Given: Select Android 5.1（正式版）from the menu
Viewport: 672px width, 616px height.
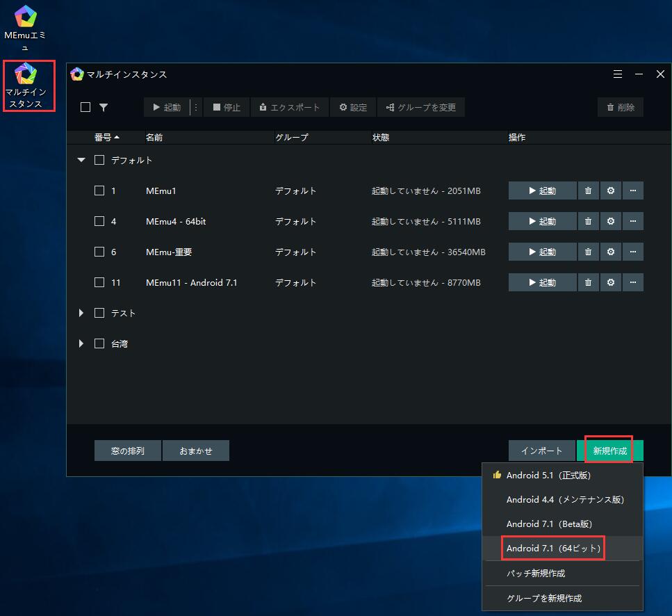Looking at the screenshot, I should click(548, 475).
